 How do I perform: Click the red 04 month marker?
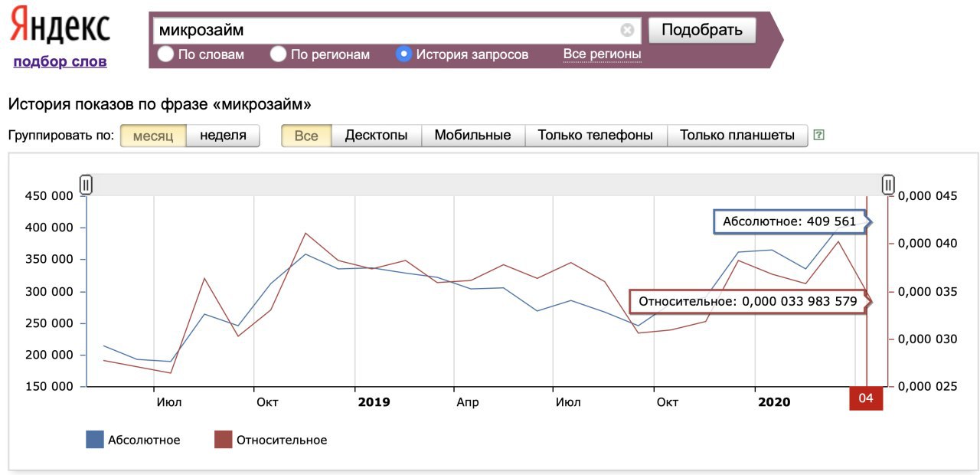pos(866,398)
